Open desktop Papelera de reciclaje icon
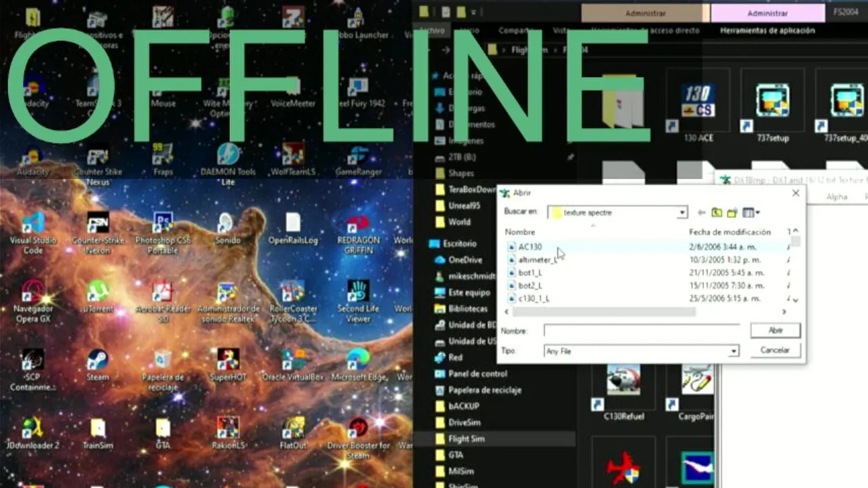868x488 pixels. click(x=163, y=369)
